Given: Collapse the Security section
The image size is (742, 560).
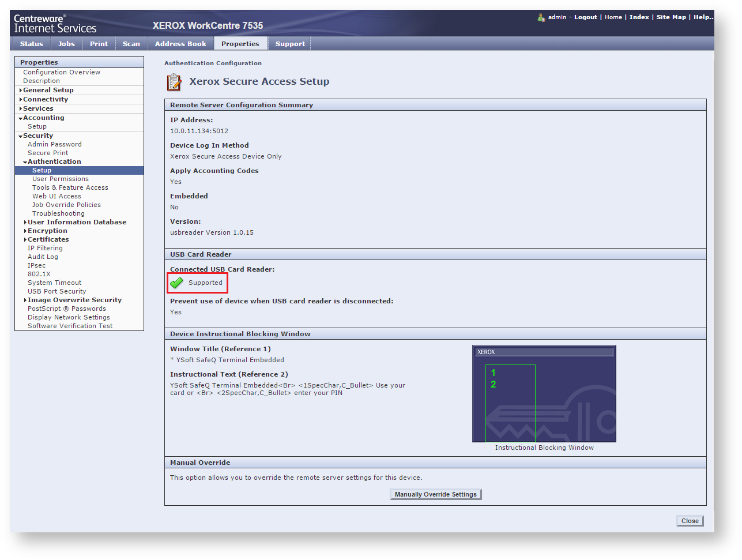Looking at the screenshot, I should 37,136.
